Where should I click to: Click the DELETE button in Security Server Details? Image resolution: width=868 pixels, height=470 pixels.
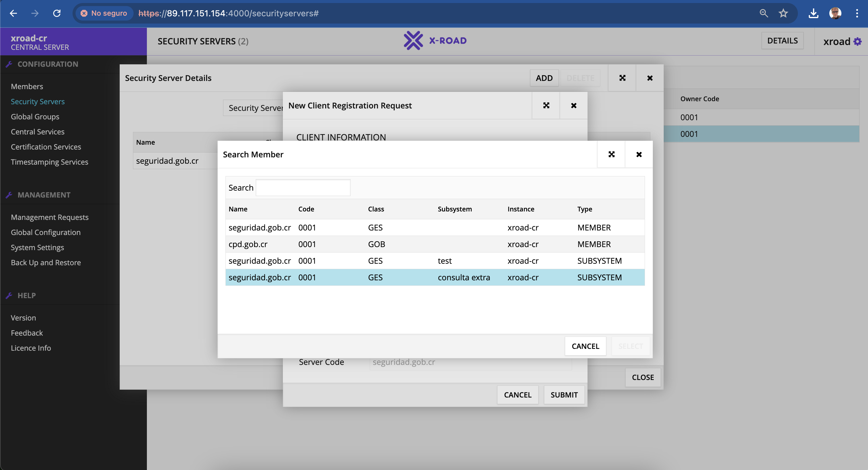click(x=580, y=78)
